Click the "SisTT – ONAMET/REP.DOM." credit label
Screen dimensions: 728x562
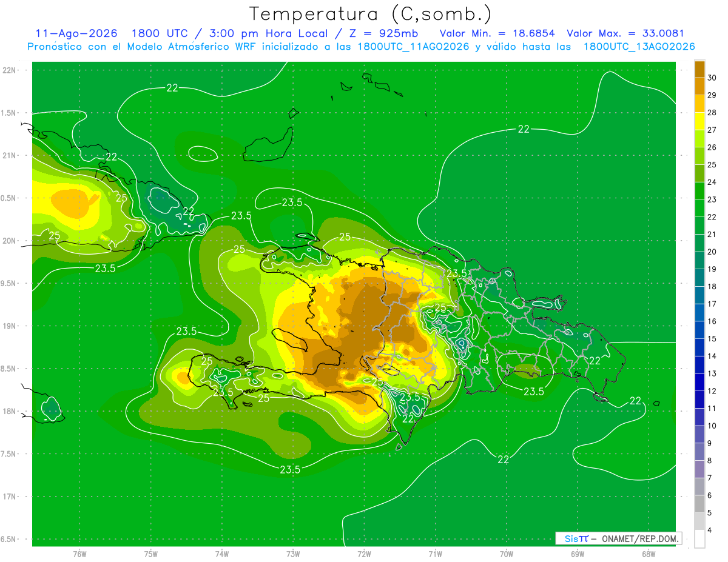tap(618, 538)
